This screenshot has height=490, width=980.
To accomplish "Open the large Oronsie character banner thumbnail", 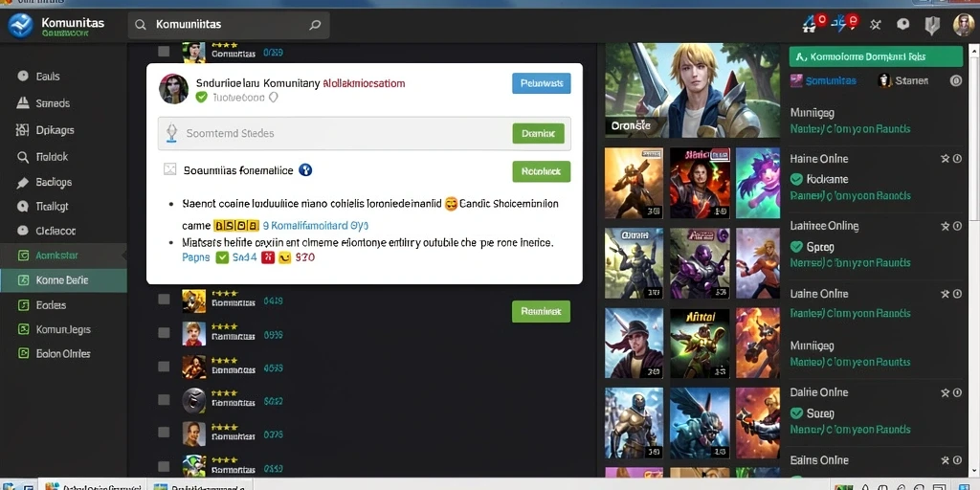I will pyautogui.click(x=692, y=91).
